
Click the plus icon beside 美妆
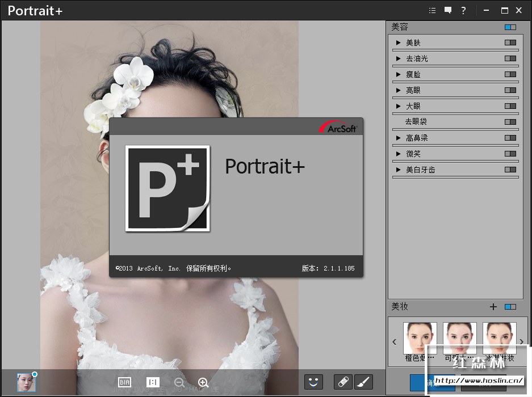493,307
